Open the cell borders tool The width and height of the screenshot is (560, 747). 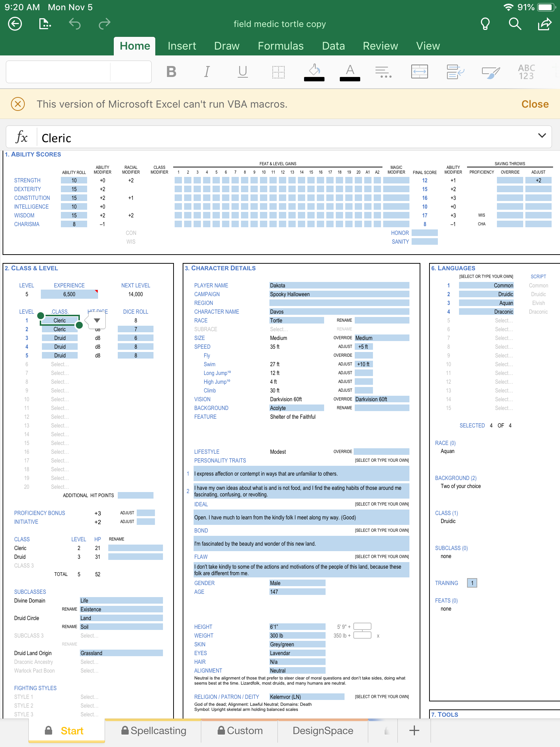tap(279, 72)
